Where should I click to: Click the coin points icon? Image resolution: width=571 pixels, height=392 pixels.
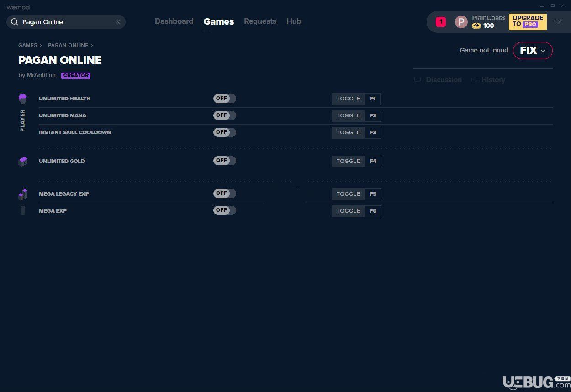coord(476,26)
